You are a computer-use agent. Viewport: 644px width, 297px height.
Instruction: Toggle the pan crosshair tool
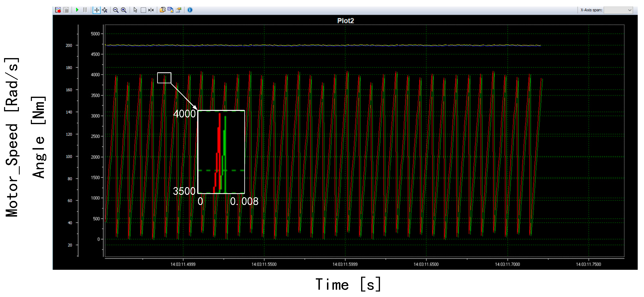coord(96,10)
